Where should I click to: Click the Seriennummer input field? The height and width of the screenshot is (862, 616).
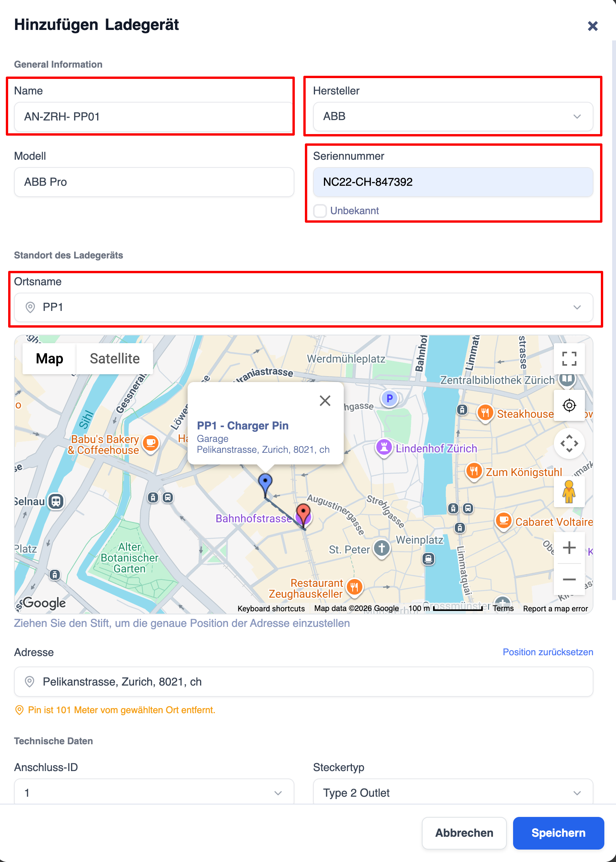pyautogui.click(x=453, y=182)
